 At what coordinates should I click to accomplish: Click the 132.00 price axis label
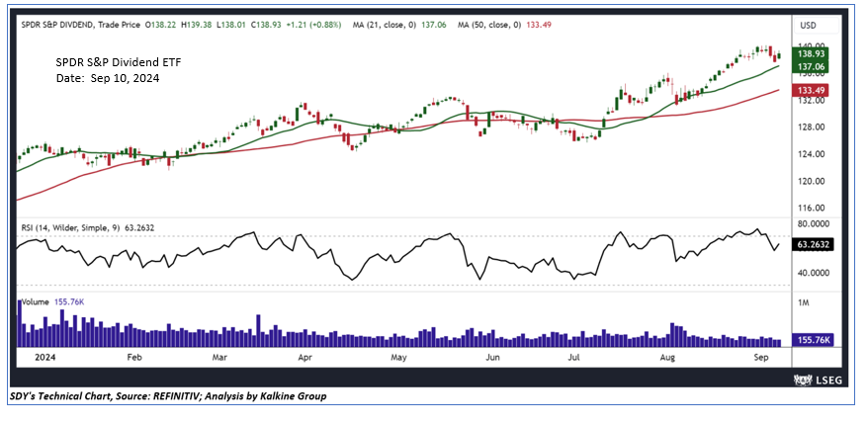click(x=810, y=101)
